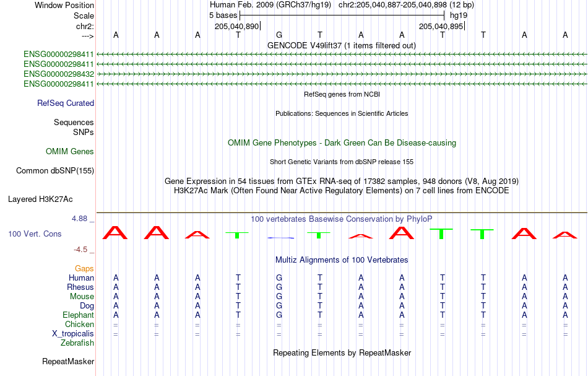Open the Common dbSNP(155) track label
Screen dimensions: 588x376
pos(54,171)
